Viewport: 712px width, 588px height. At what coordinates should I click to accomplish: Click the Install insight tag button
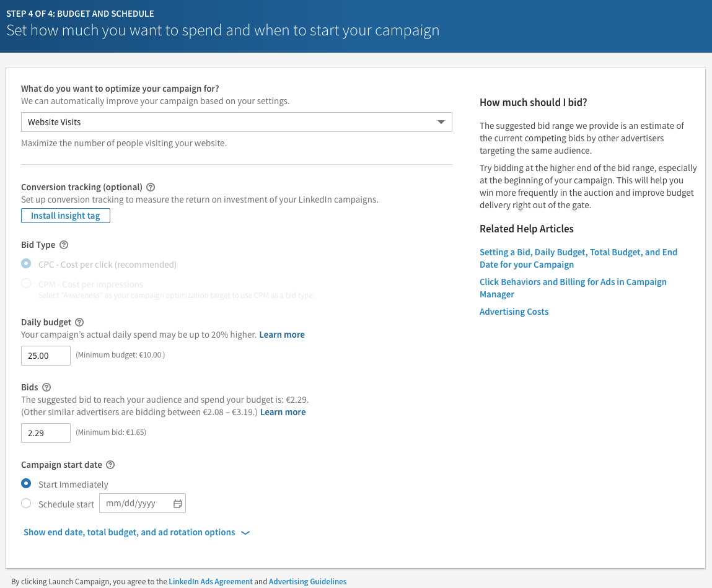65,215
